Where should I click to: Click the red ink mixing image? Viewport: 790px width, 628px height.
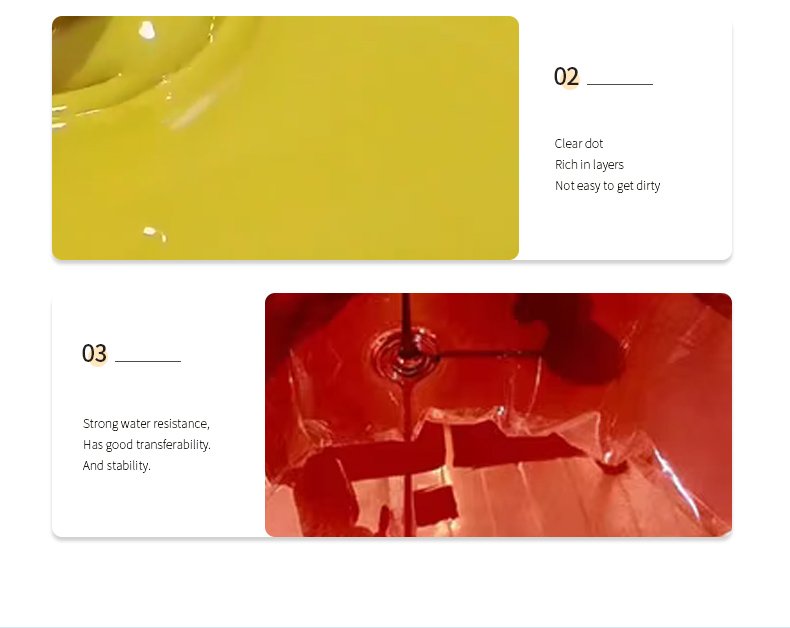pyautogui.click(x=498, y=415)
